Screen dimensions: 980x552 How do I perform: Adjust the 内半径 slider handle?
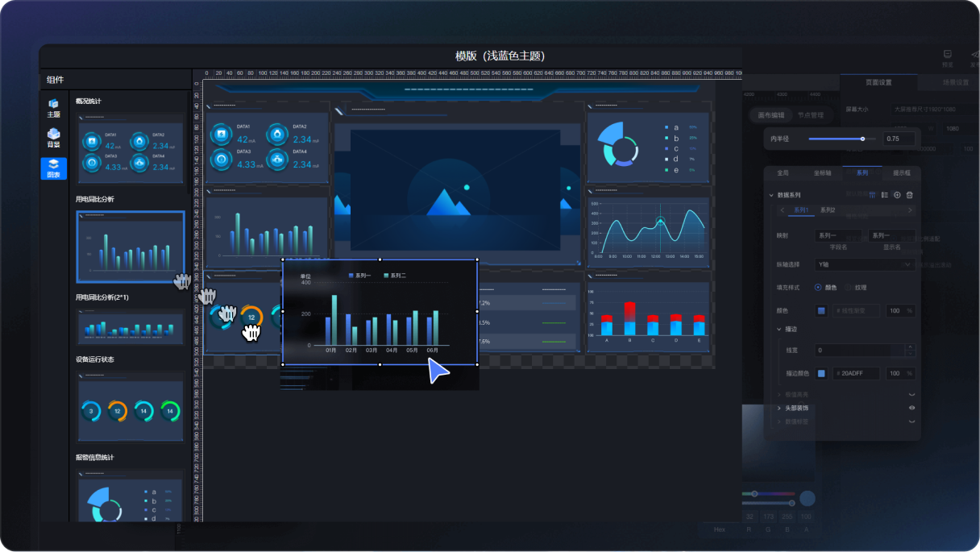point(862,139)
